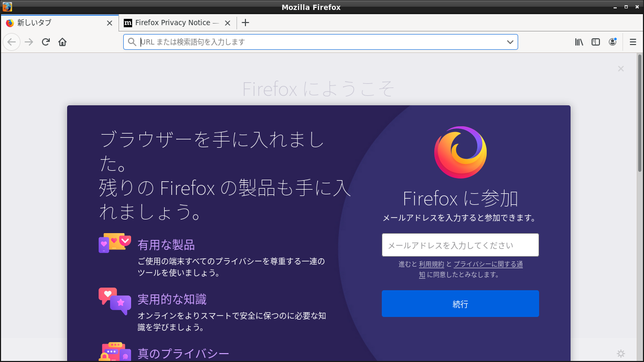
Task: Open the Library icon in the toolbar
Action: tap(579, 42)
